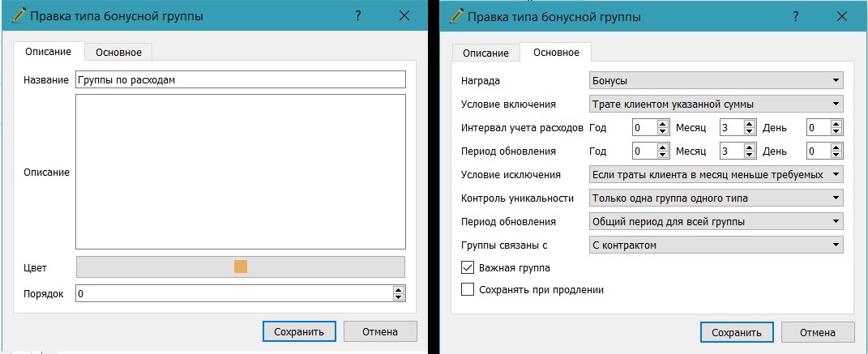Increase Порядок value with up arrow
The image size is (868, 354).
[399, 289]
